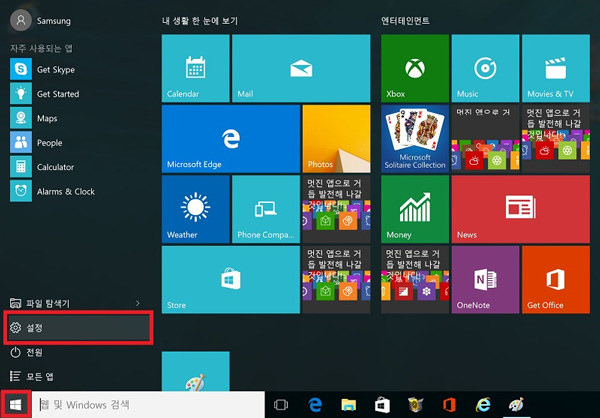Launch the Xbox tile

pyautogui.click(x=415, y=68)
